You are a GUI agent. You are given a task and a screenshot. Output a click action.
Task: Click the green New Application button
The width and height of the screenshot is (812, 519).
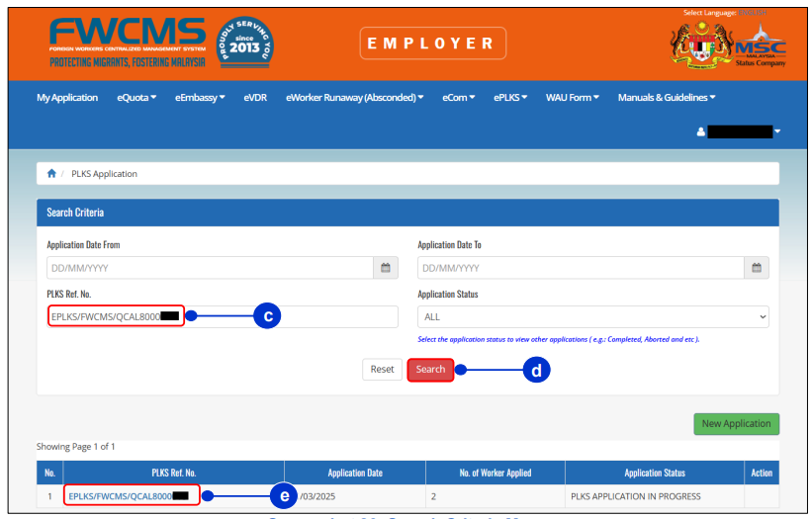coord(737,424)
